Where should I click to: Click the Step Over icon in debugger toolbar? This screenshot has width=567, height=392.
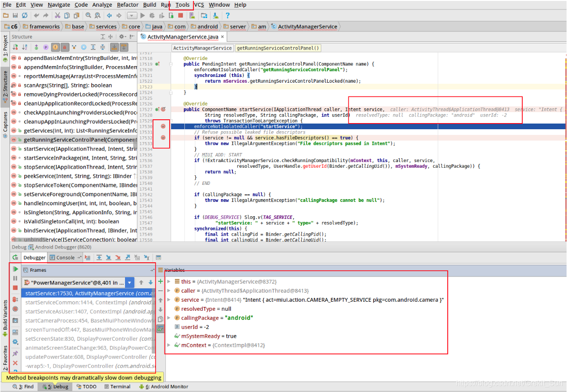[99, 258]
